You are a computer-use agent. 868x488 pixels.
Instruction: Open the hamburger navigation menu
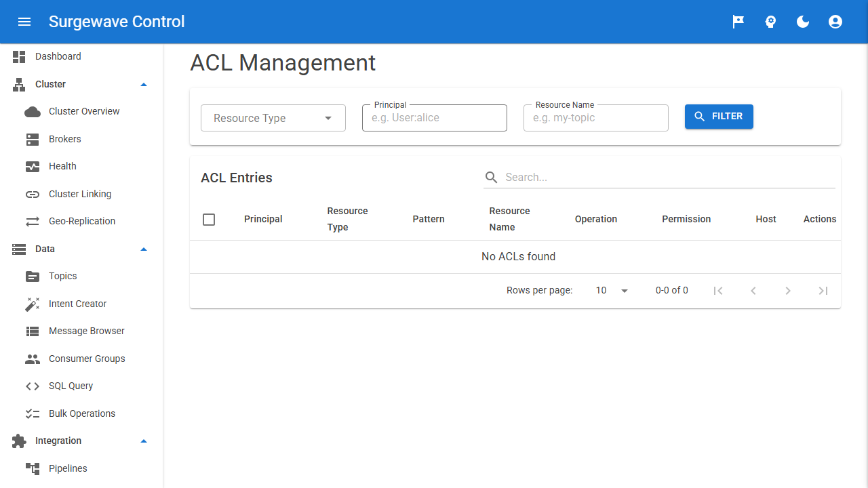coord(24,22)
